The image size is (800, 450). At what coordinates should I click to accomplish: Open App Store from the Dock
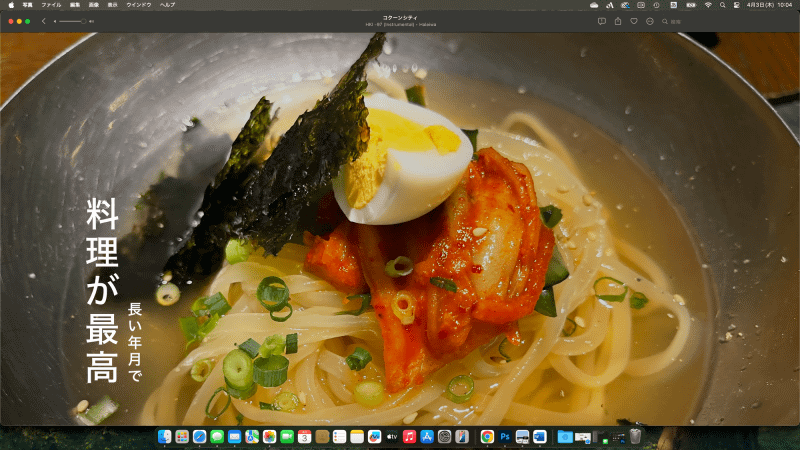(427, 437)
